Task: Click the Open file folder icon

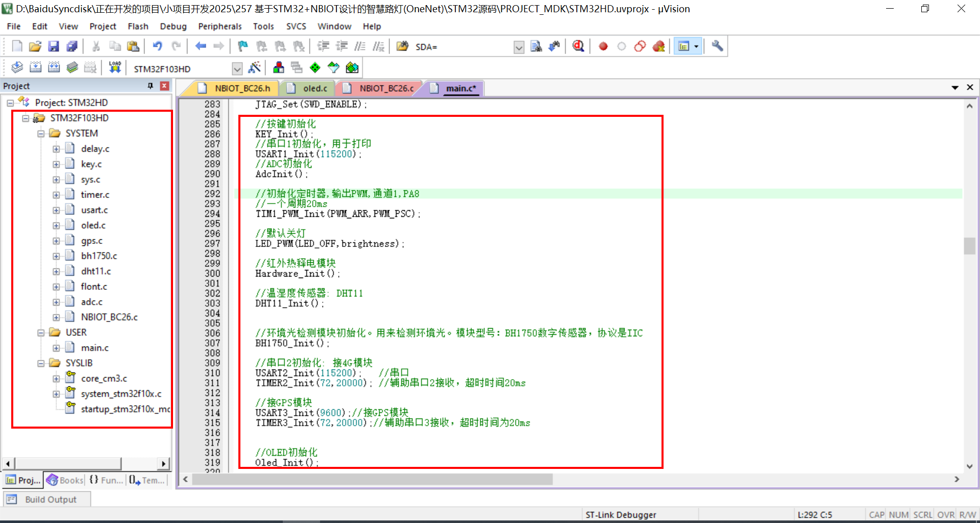Action: click(x=35, y=46)
